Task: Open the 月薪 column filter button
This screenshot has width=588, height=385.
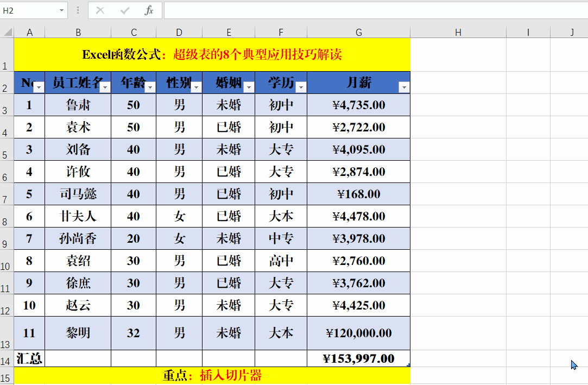Action: [404, 87]
